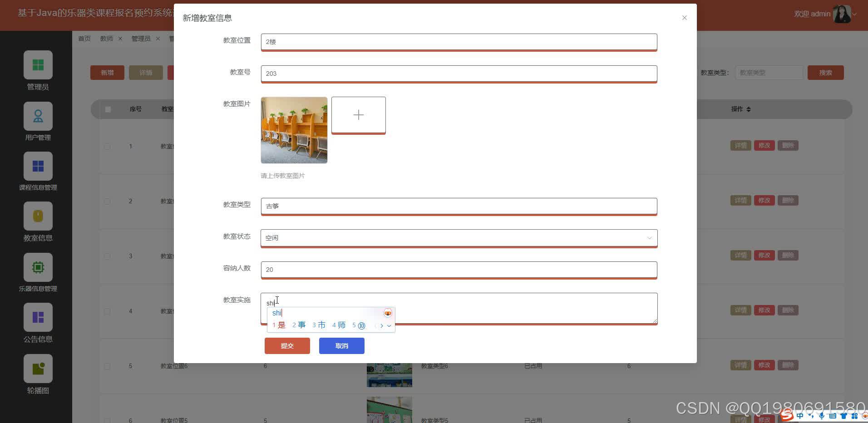Click the uploaded classroom photo thumbnail
This screenshot has height=423, width=868.
click(294, 130)
